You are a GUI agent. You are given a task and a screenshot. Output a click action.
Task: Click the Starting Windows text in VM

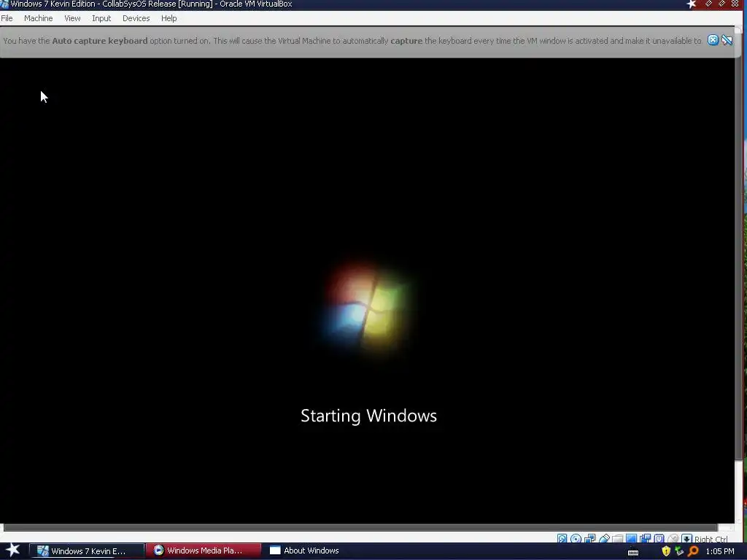coord(368,416)
